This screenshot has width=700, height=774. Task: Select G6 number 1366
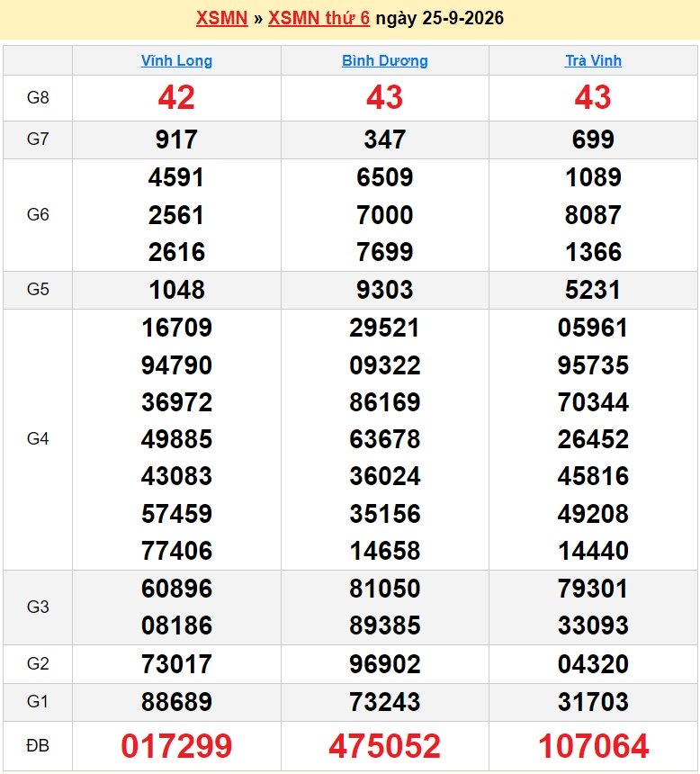(593, 252)
